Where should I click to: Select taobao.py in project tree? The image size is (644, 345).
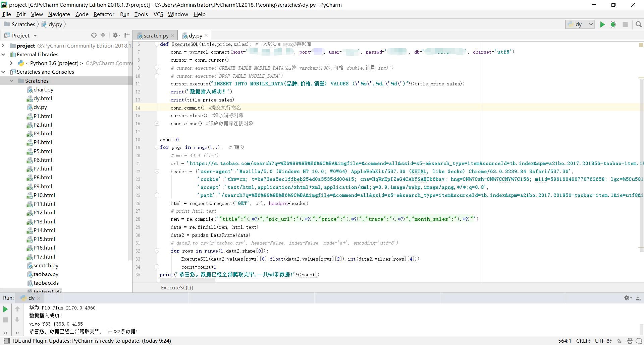[x=46, y=274]
